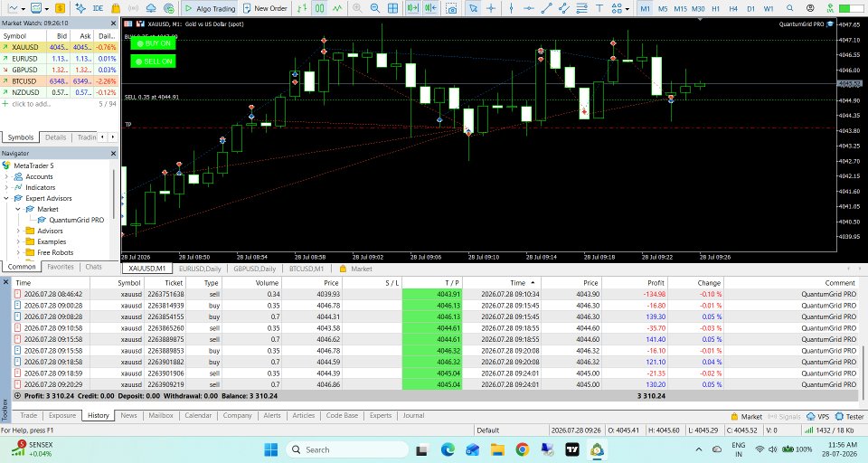Expand the Advisors folder
The width and height of the screenshot is (868, 463).
(18, 231)
